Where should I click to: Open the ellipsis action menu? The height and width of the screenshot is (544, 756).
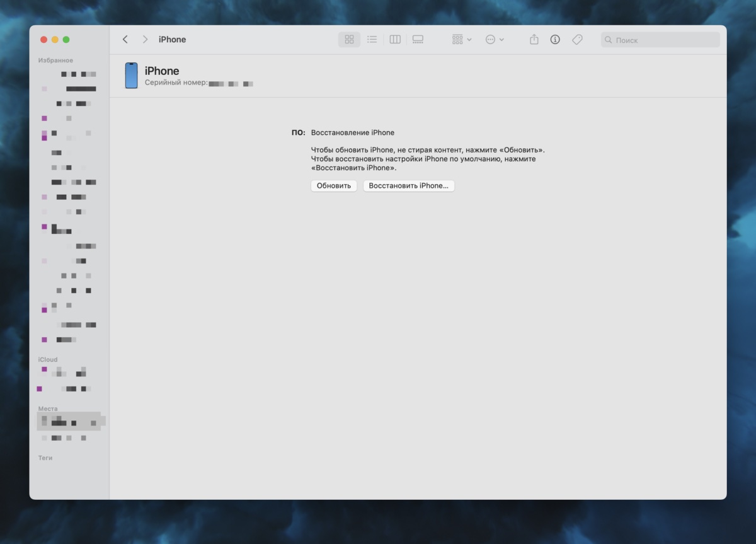point(495,40)
